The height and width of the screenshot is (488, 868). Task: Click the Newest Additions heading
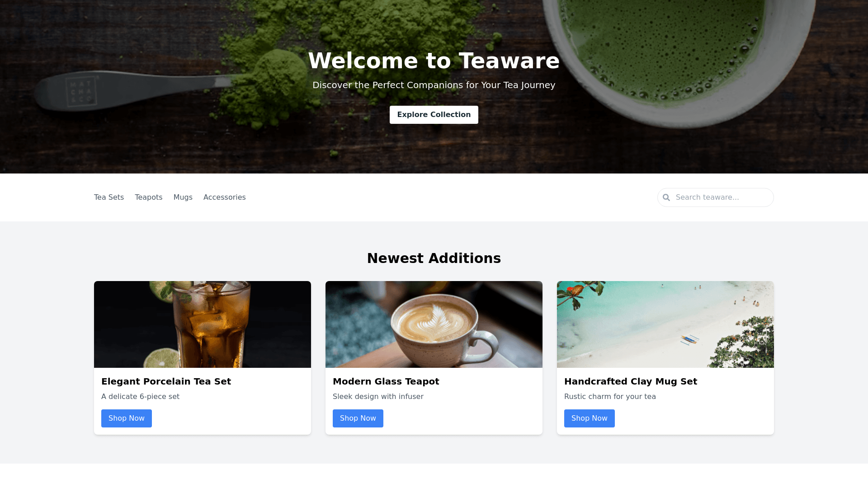point(434,258)
